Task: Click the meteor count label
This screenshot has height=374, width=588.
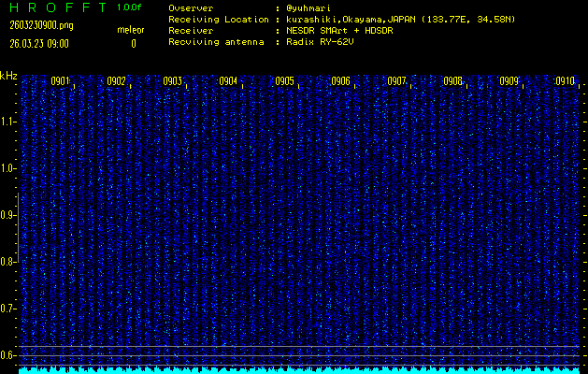Action: coord(130,30)
